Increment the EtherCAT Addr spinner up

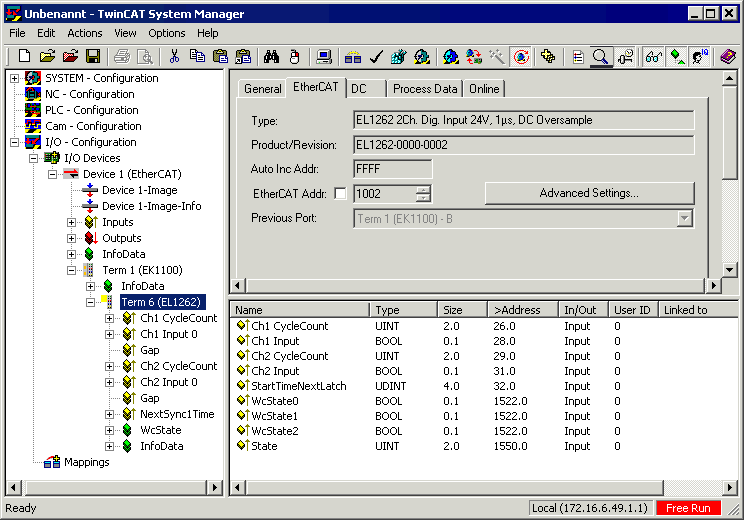coord(423,189)
